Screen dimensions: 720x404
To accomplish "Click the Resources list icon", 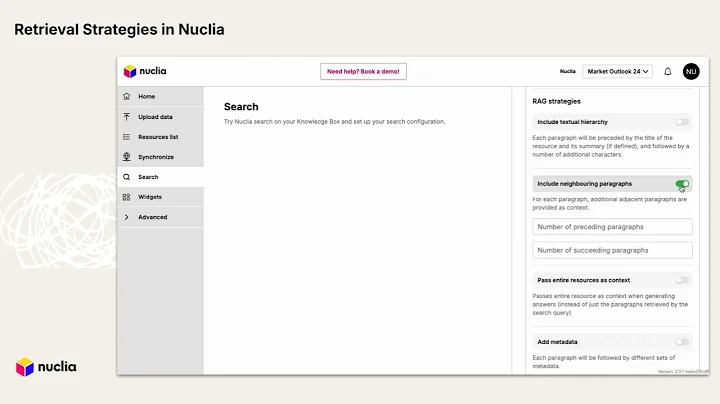I will pyautogui.click(x=127, y=137).
